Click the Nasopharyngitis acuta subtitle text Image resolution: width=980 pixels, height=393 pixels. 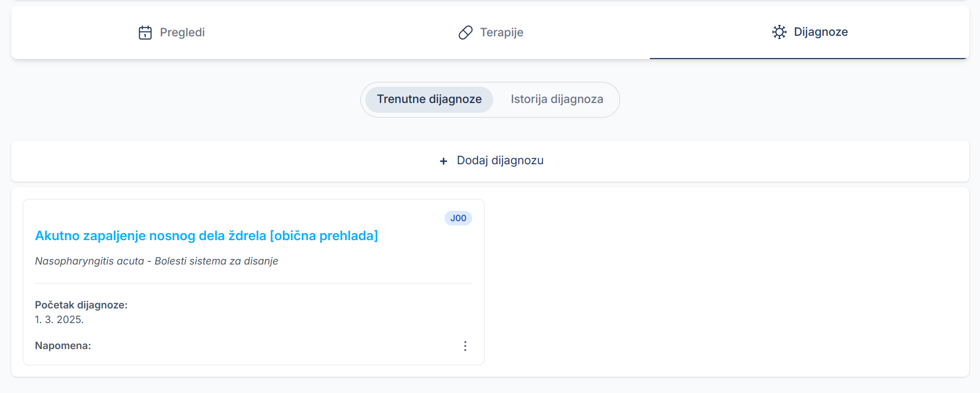point(157,261)
